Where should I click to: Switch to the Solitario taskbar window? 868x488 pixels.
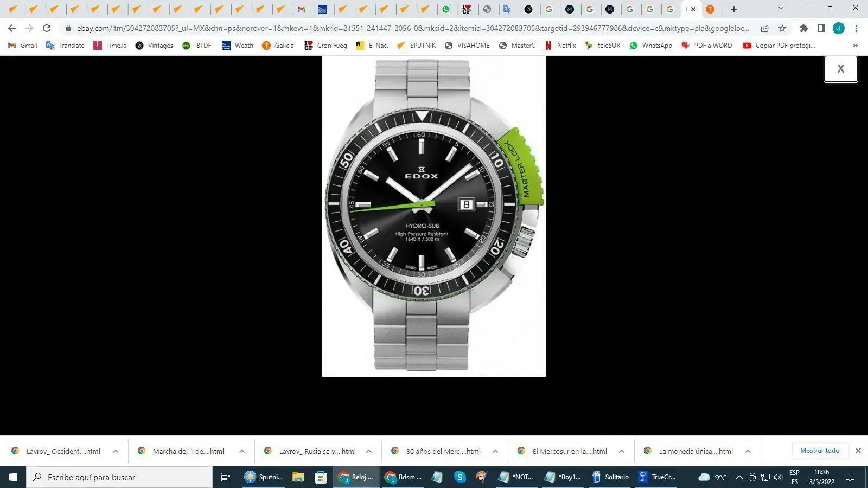point(611,477)
